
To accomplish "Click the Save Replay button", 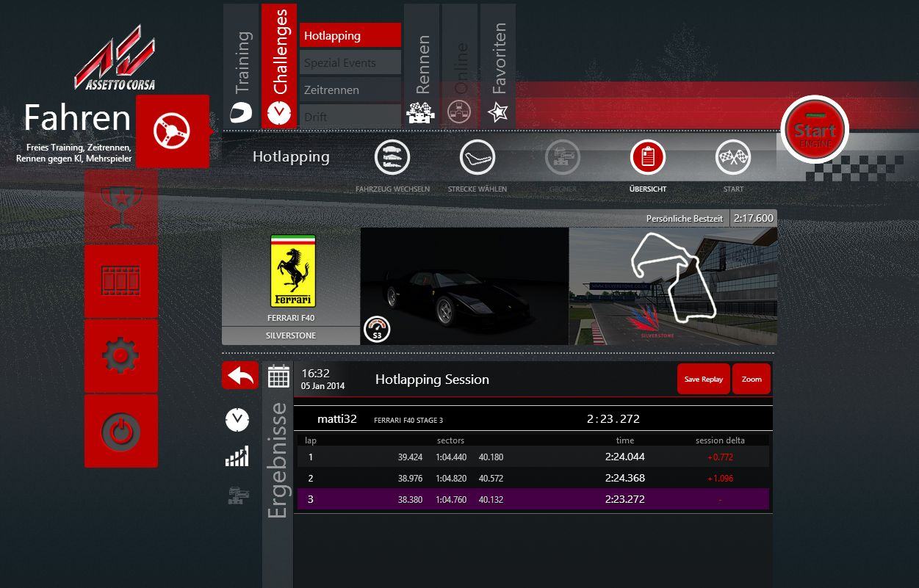I will click(704, 379).
